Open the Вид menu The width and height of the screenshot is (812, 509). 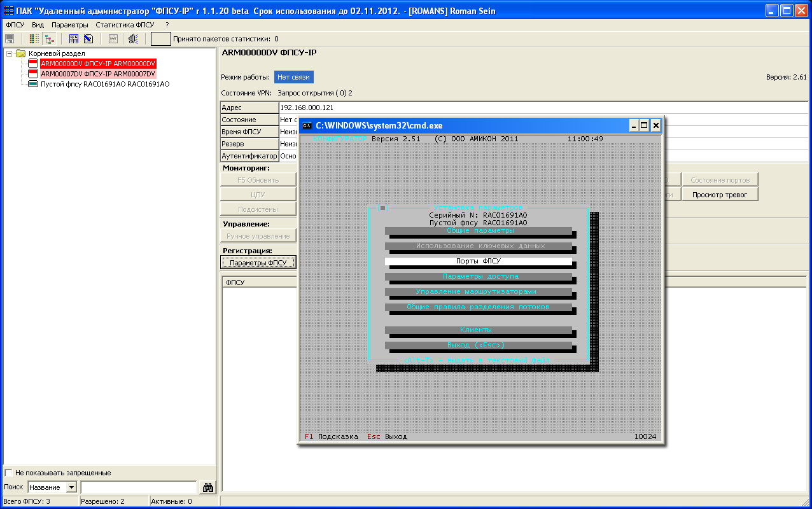click(x=38, y=24)
